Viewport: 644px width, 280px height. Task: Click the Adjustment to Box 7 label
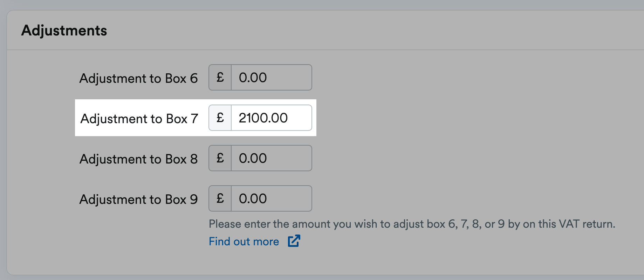tap(139, 119)
